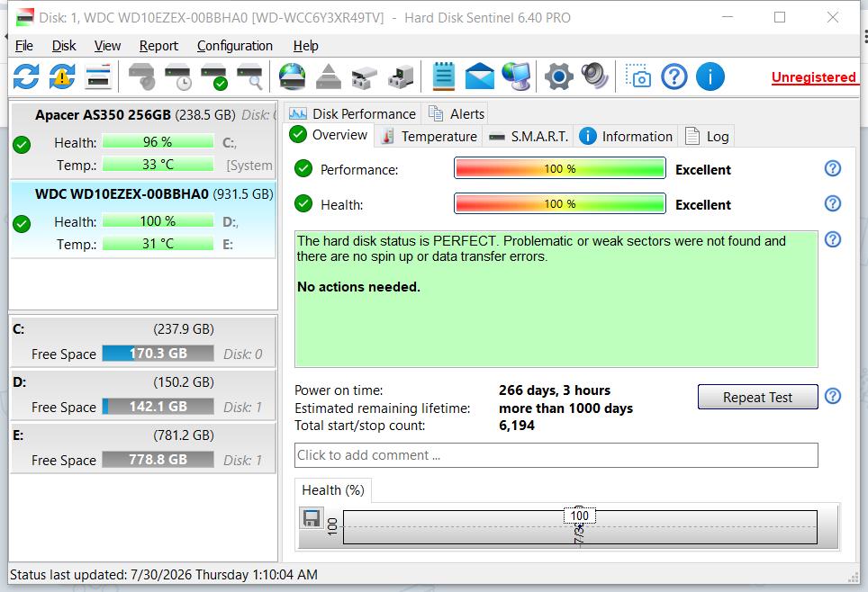Click the help question mark toolbar icon
This screenshot has width=868, height=592.
click(x=674, y=76)
